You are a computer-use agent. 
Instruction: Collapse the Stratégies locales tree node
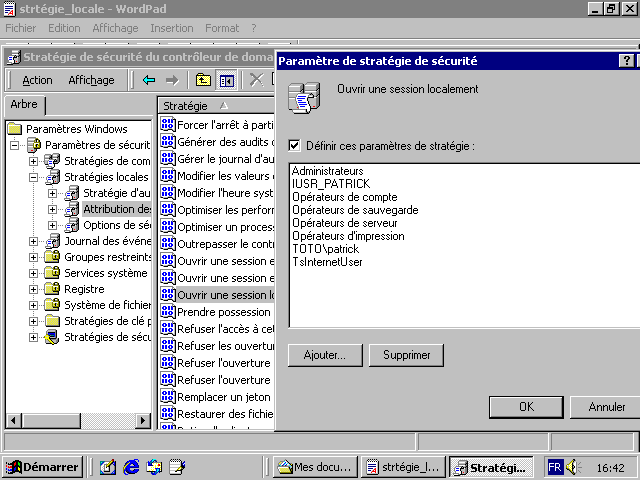coord(33,177)
